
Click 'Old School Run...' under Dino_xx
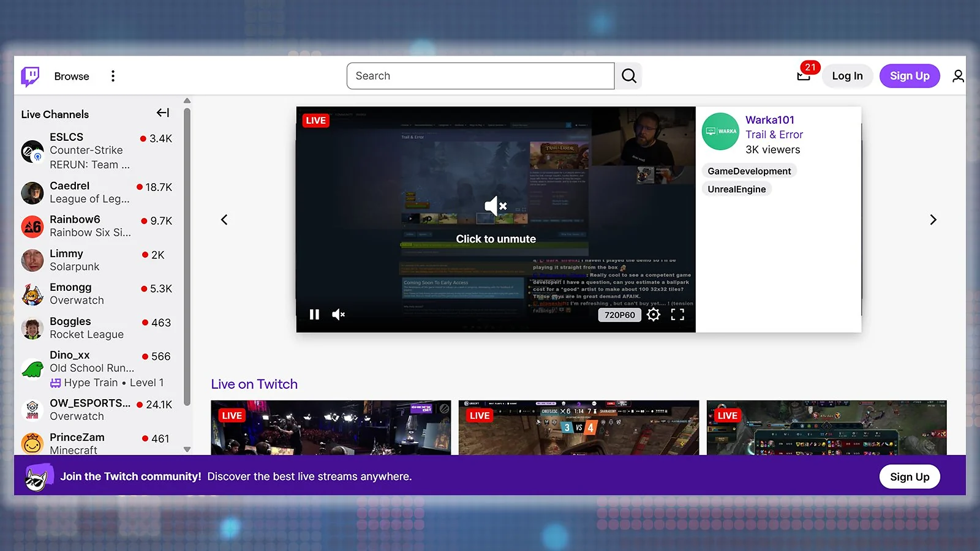[92, 368]
